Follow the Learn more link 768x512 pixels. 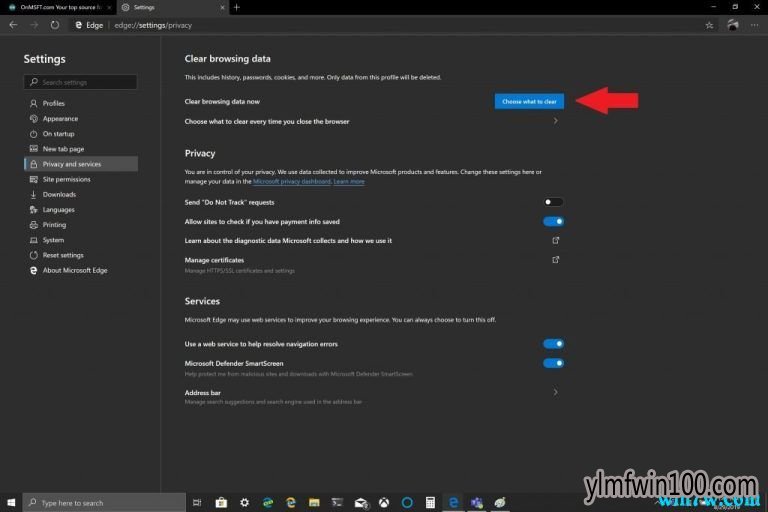[x=349, y=181]
